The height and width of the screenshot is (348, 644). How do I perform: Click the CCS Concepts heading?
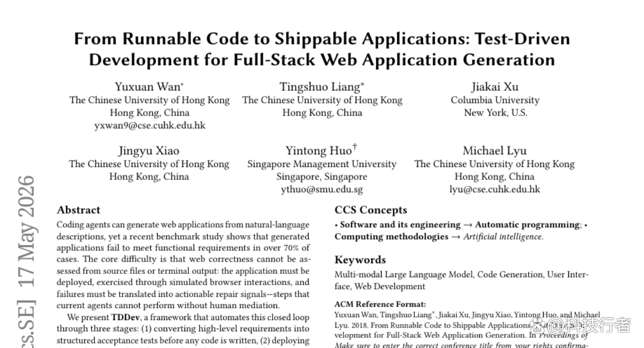pos(371,210)
